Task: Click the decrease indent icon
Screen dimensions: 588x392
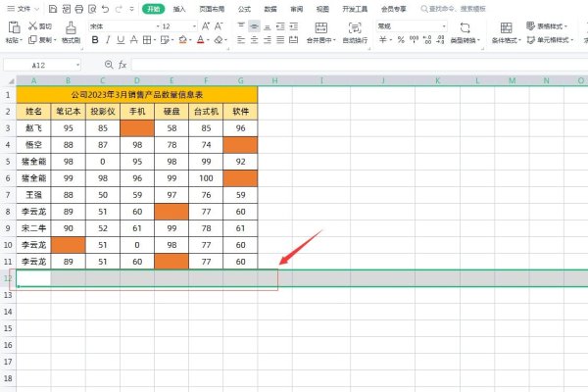Action: click(x=280, y=25)
